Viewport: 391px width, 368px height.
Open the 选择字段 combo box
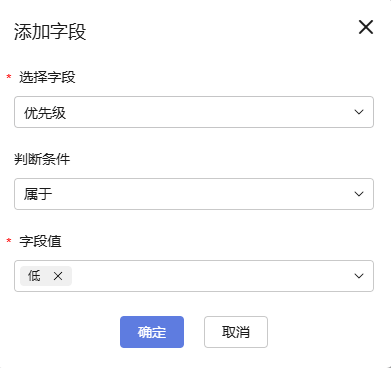[x=194, y=112]
